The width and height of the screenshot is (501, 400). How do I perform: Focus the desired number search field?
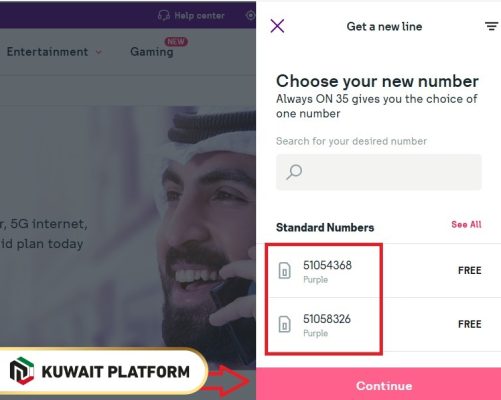click(379, 172)
